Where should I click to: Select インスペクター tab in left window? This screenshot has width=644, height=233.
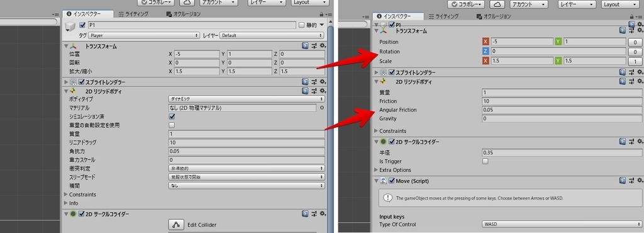pos(88,14)
